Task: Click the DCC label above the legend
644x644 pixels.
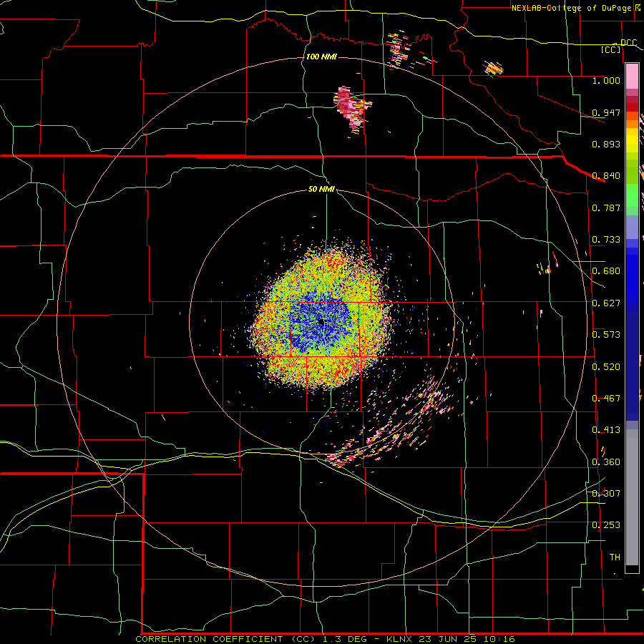Action: tap(628, 42)
